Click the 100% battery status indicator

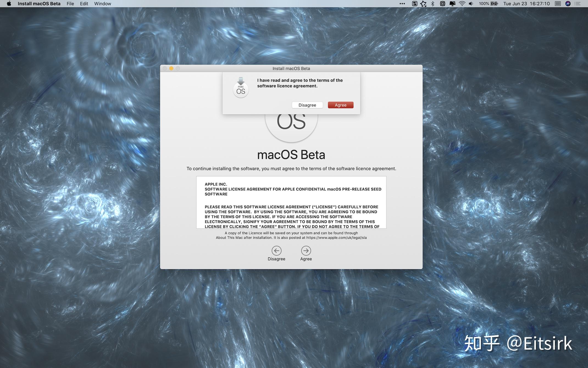488,4
